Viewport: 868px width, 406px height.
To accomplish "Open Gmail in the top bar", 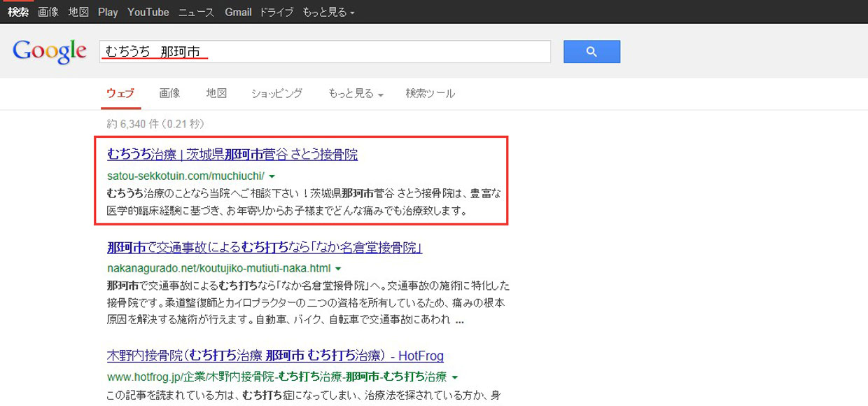I will tap(238, 12).
